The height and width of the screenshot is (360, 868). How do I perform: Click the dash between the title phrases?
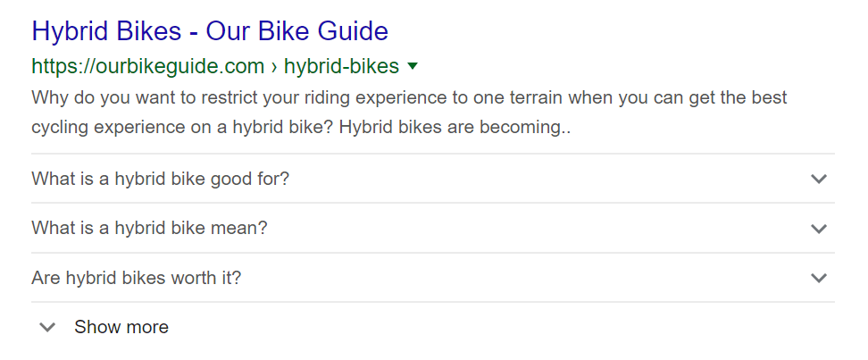pos(193,33)
